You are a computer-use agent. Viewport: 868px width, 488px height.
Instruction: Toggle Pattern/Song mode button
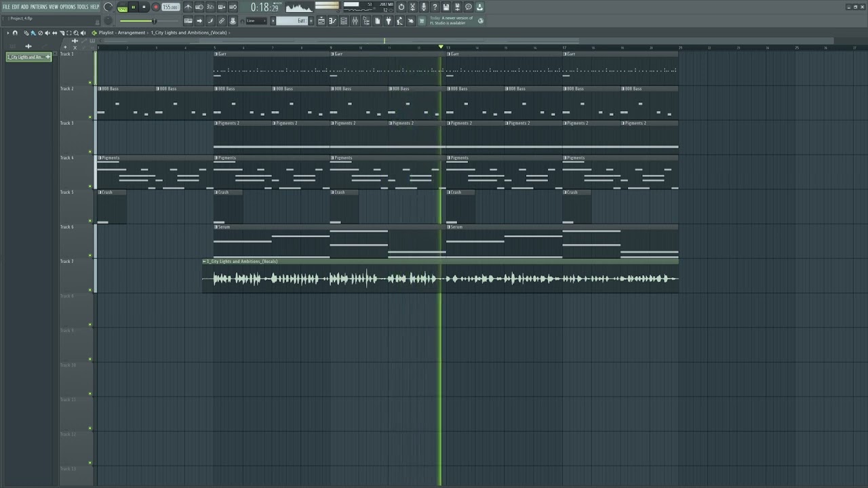coord(122,7)
